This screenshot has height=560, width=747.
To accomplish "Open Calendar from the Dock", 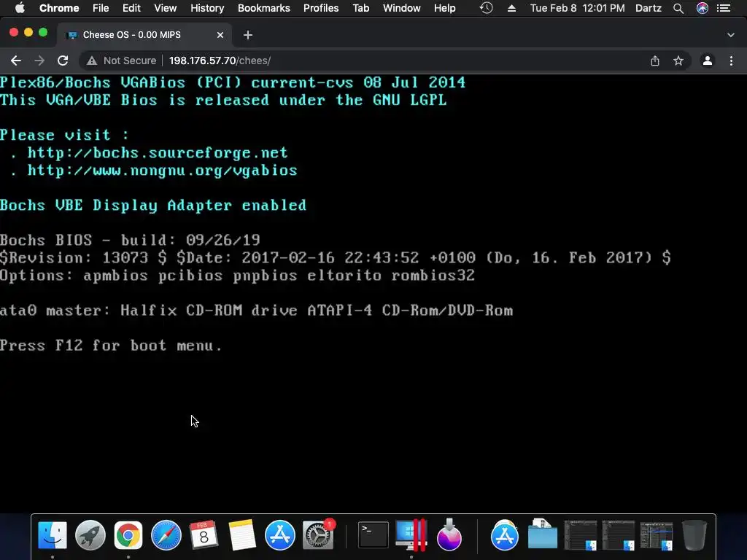I will point(204,535).
